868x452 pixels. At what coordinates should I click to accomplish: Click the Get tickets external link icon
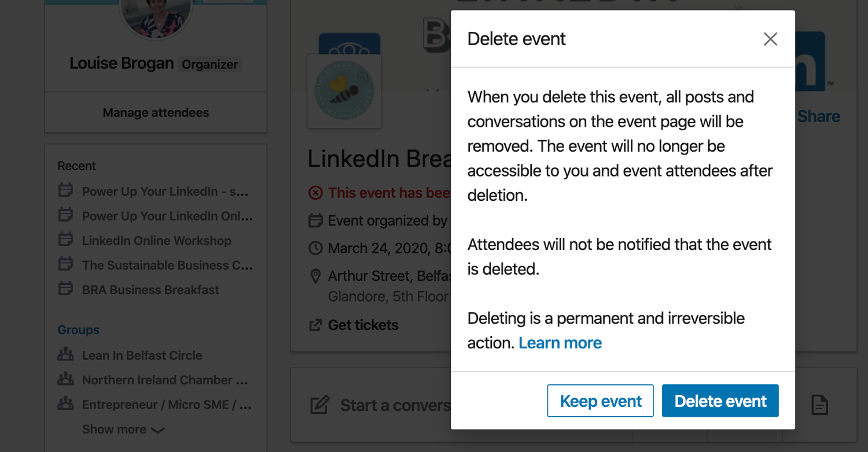pos(315,325)
